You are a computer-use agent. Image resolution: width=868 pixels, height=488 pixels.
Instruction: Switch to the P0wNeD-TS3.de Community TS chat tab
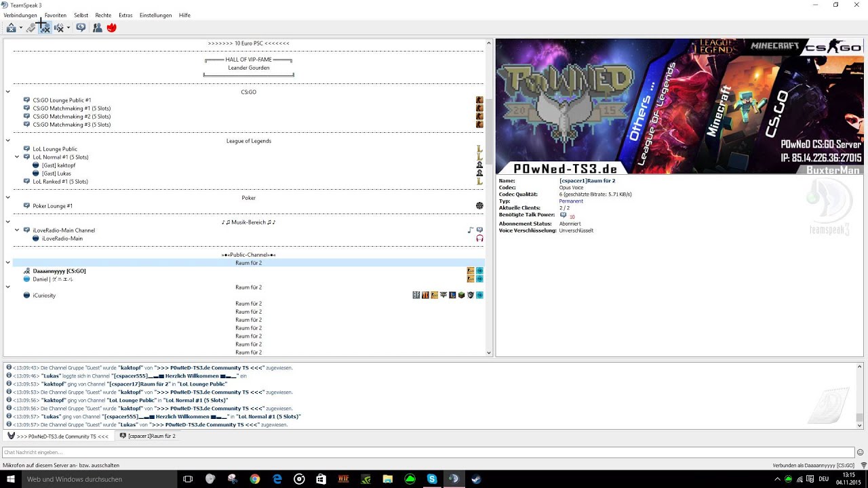pos(58,436)
